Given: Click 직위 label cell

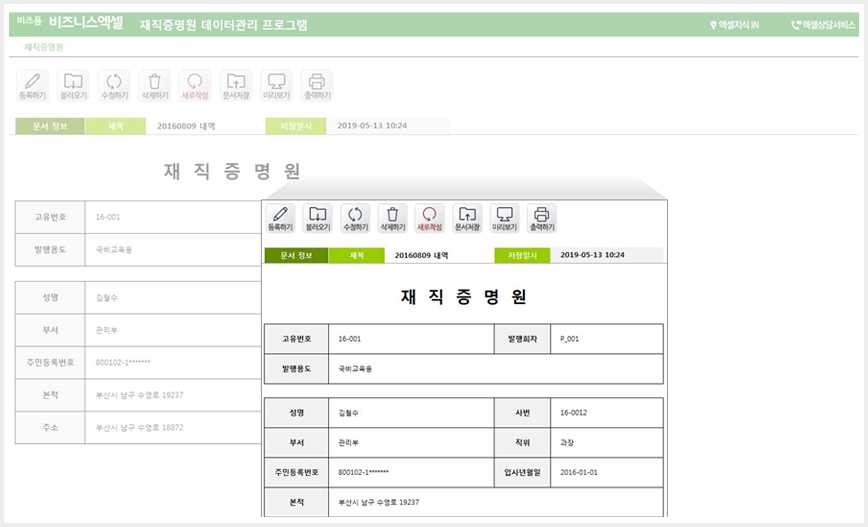Looking at the screenshot, I should (522, 443).
